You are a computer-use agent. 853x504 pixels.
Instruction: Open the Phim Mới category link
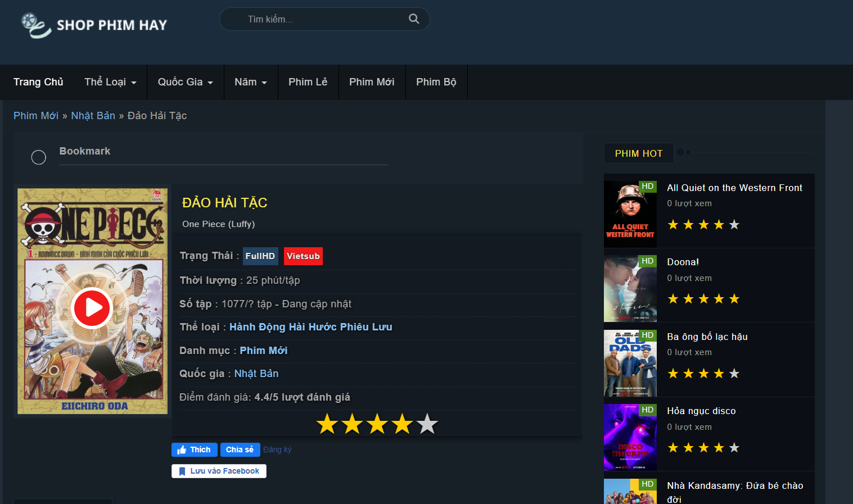[x=264, y=351]
